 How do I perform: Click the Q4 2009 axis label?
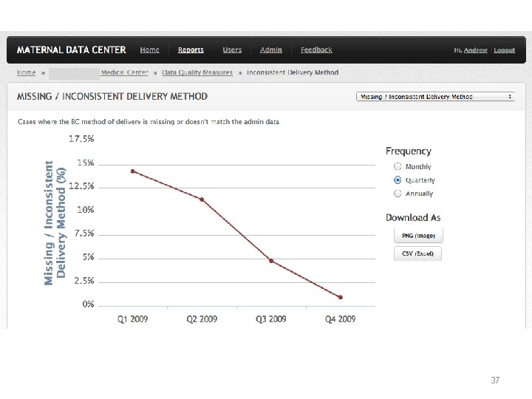341,319
